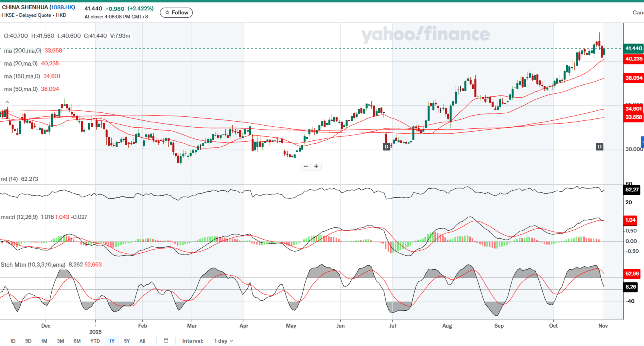Click the blue side panel handle on right edge
Image resolution: width=644 pixels, height=346 pixels.
(x=642, y=142)
